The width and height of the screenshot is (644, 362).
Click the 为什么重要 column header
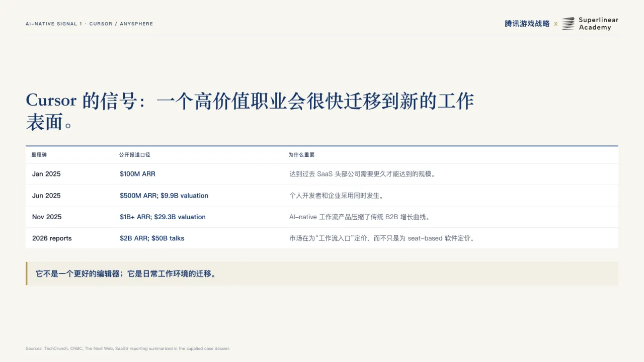point(301,155)
